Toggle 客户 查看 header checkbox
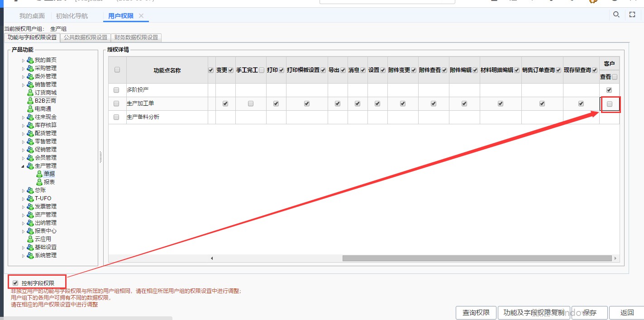 coord(614,77)
